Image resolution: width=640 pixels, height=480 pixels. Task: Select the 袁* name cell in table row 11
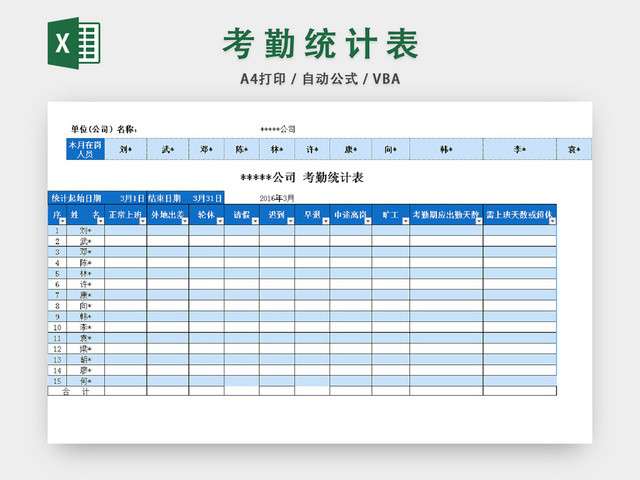(x=85, y=338)
